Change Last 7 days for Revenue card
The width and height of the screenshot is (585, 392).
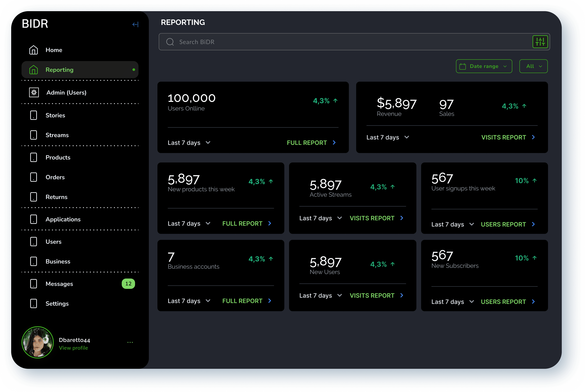pyautogui.click(x=388, y=137)
